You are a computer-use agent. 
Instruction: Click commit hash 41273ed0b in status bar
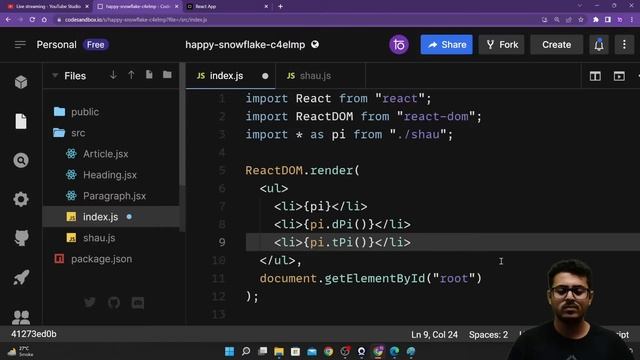click(34, 334)
